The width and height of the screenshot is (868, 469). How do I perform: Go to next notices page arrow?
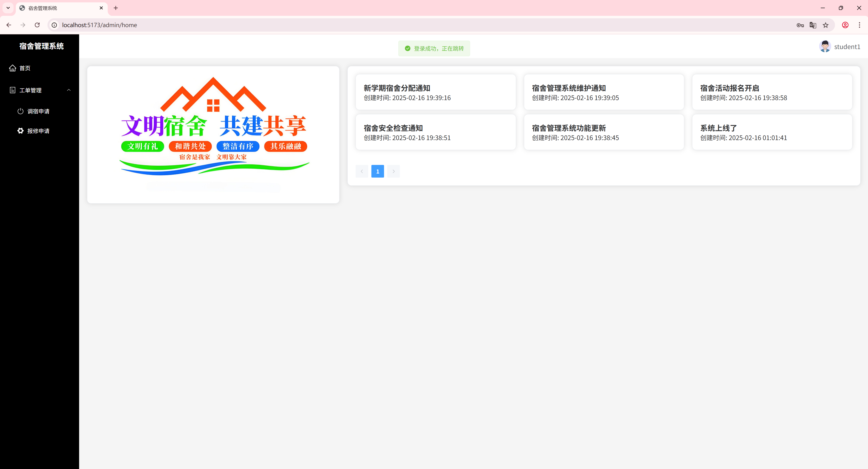[393, 171]
